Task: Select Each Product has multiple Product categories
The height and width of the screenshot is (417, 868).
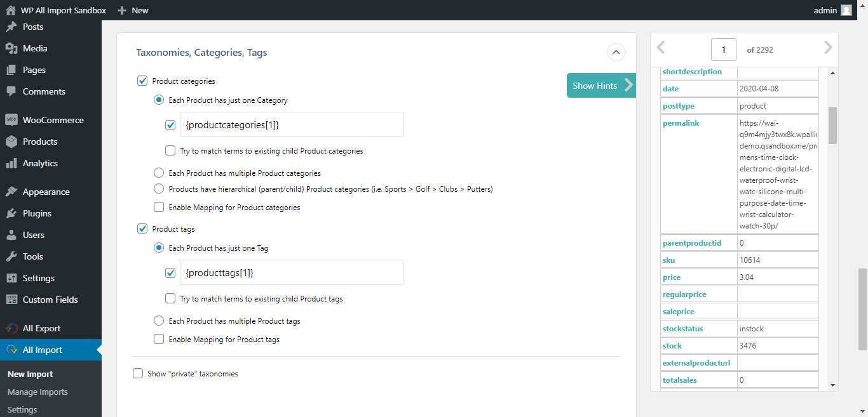Action: (x=159, y=173)
